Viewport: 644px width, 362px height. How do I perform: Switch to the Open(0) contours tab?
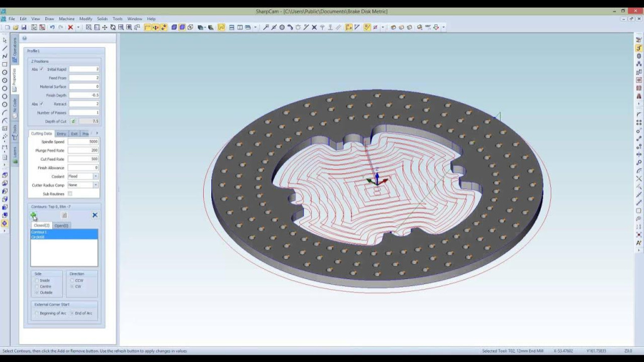click(x=61, y=225)
